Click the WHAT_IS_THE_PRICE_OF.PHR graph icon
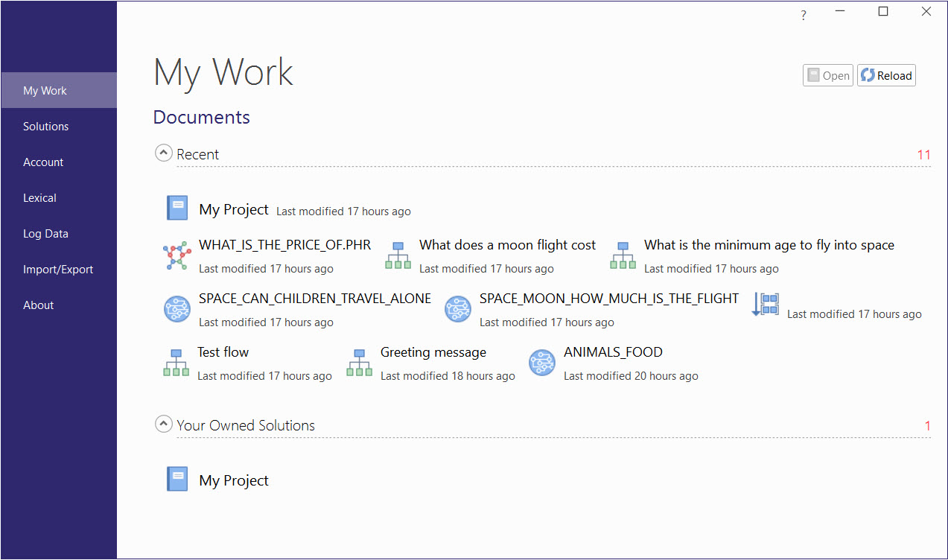 [177, 255]
